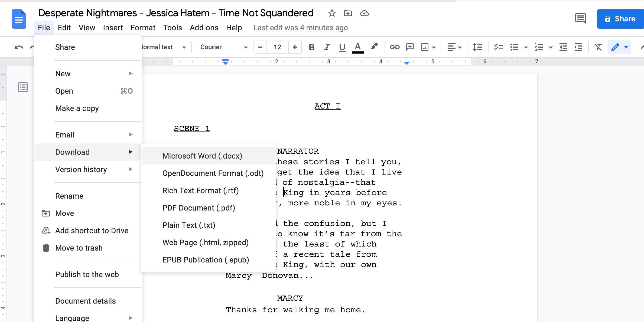Expand the New submenu
This screenshot has height=322, width=644.
[88, 74]
